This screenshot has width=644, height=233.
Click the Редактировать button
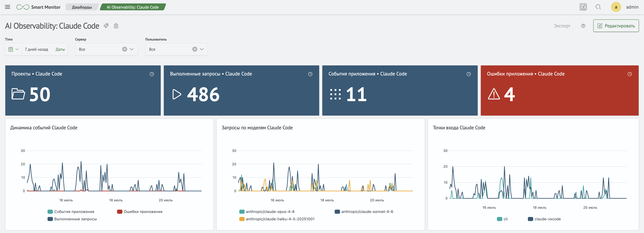pos(616,26)
